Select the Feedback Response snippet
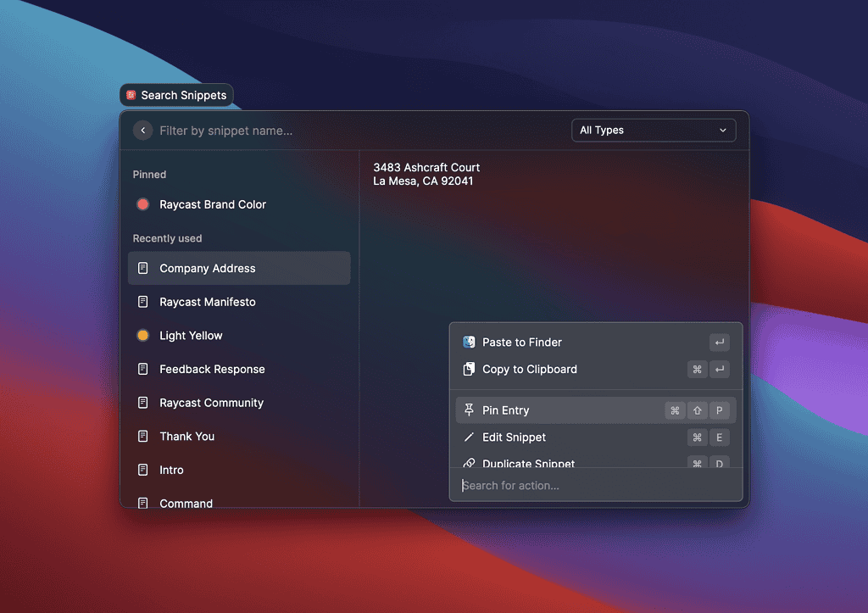Viewport: 868px width, 613px height. [239, 369]
